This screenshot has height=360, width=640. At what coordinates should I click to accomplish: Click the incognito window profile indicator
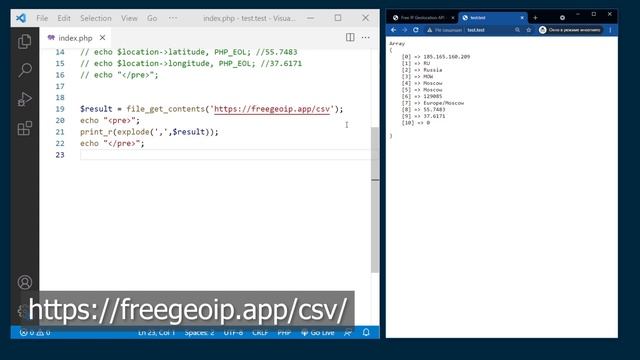click(570, 30)
